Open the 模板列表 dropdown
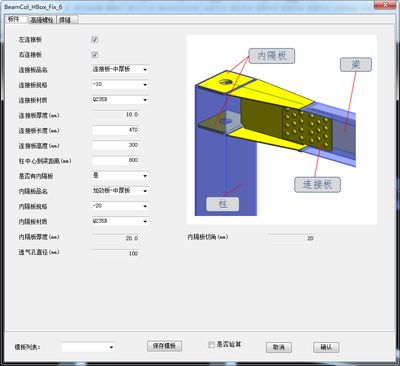The height and width of the screenshot is (366, 400). [x=88, y=347]
